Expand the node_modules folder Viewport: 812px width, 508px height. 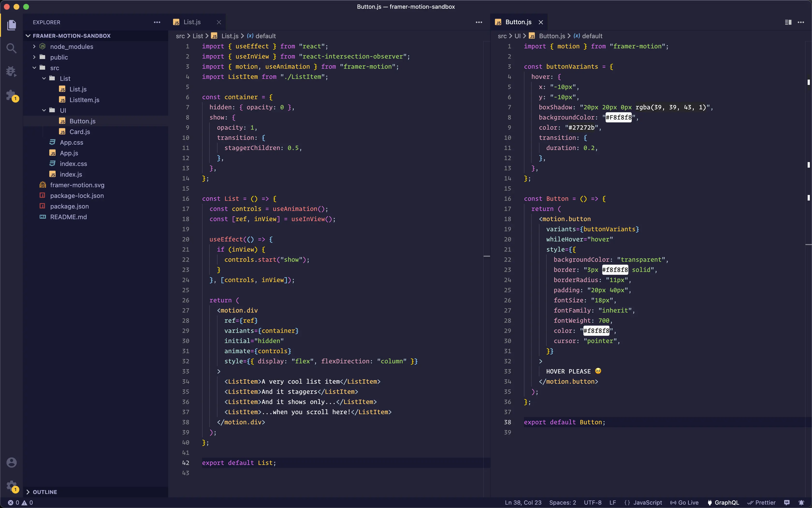(96, 47)
